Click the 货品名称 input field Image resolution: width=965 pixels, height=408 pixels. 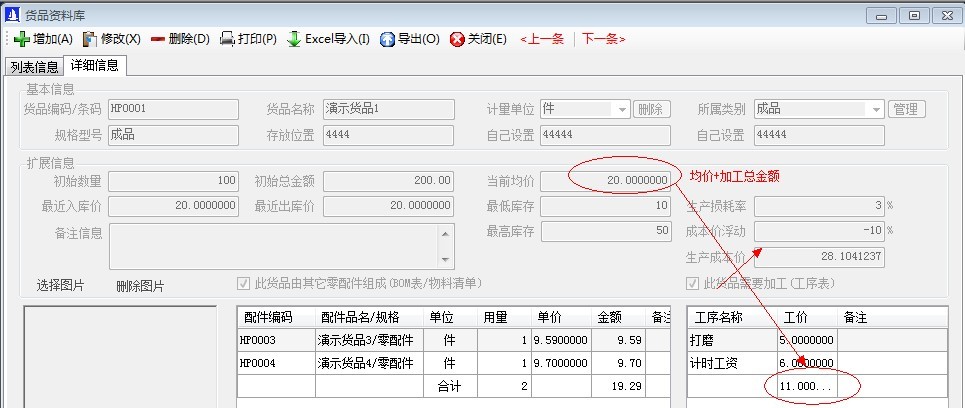[389, 109]
